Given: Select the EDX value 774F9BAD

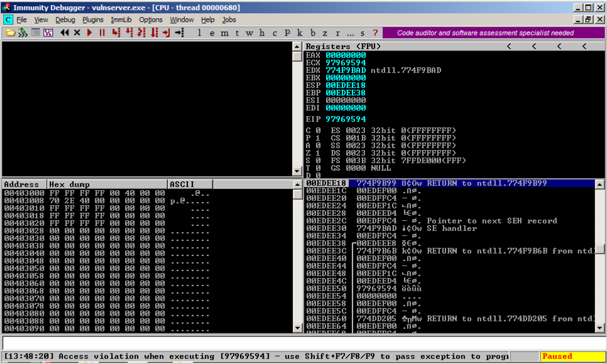Looking at the screenshot, I should pos(346,70).
